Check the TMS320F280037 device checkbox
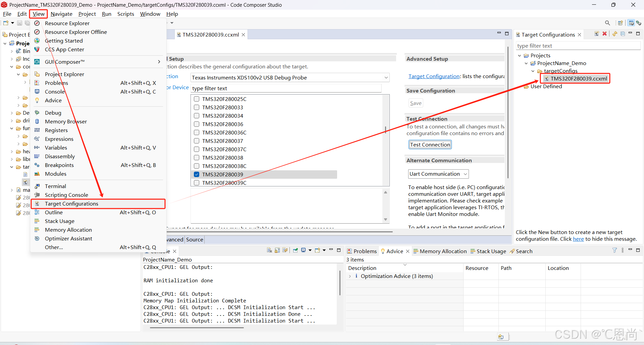The height and width of the screenshot is (345, 644). 197,141
